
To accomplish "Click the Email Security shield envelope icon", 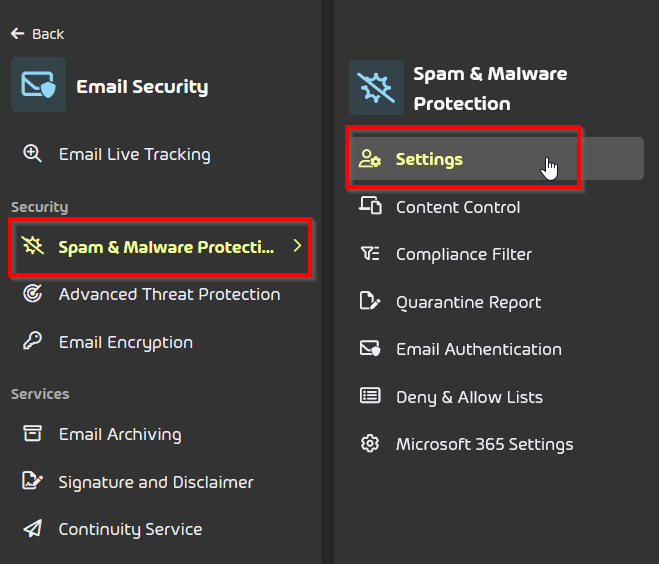I will pyautogui.click(x=38, y=84).
